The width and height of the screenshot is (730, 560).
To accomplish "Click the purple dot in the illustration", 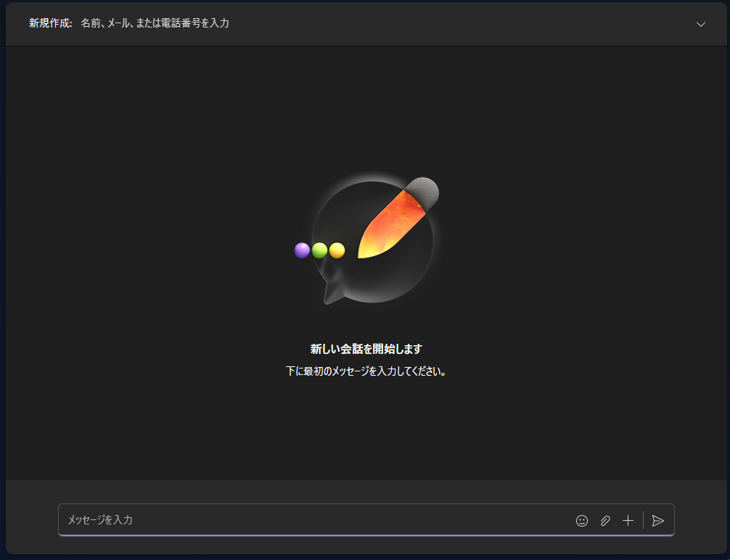I will tap(302, 250).
